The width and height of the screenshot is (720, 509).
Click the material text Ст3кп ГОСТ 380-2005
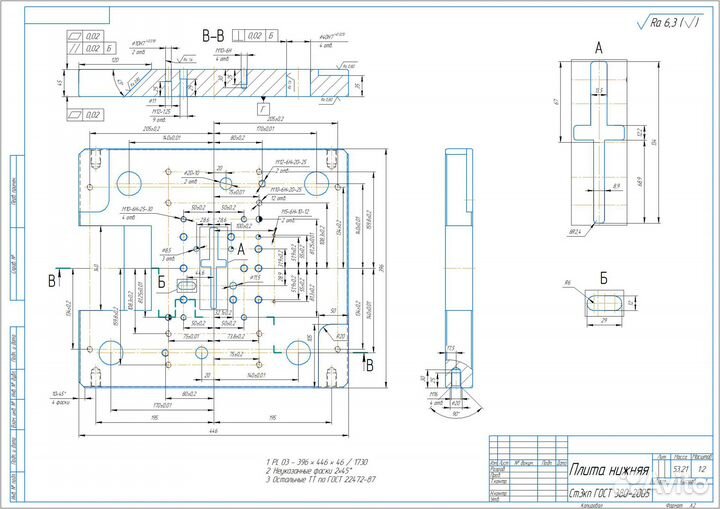tap(611, 492)
